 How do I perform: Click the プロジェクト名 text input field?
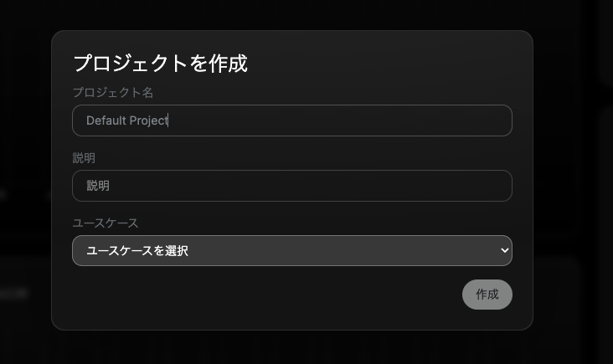tap(291, 120)
